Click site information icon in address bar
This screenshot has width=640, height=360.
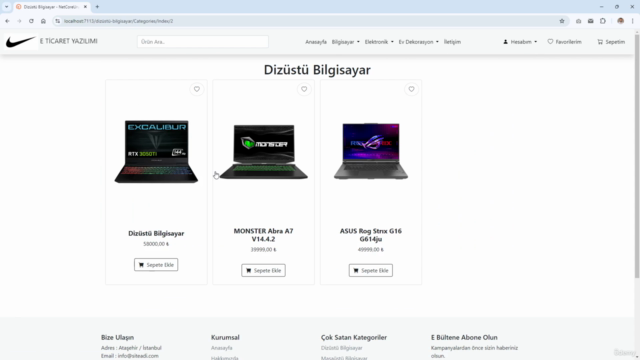click(x=58, y=21)
